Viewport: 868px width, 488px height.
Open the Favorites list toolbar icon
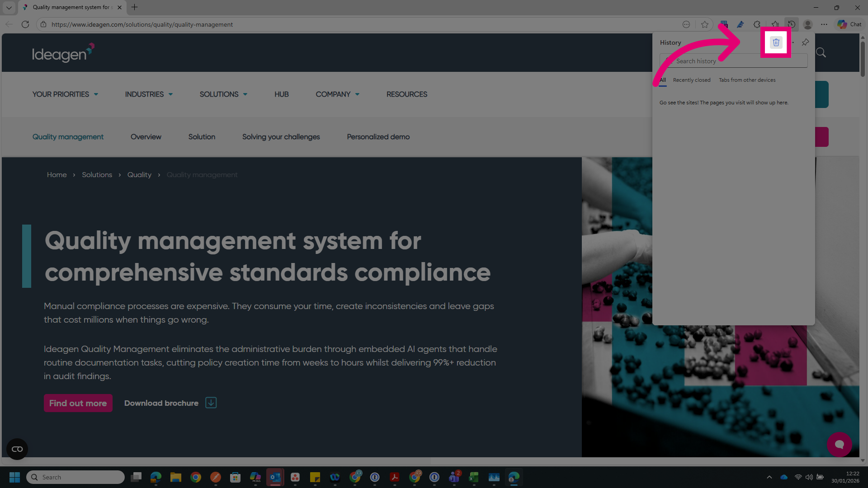click(775, 24)
